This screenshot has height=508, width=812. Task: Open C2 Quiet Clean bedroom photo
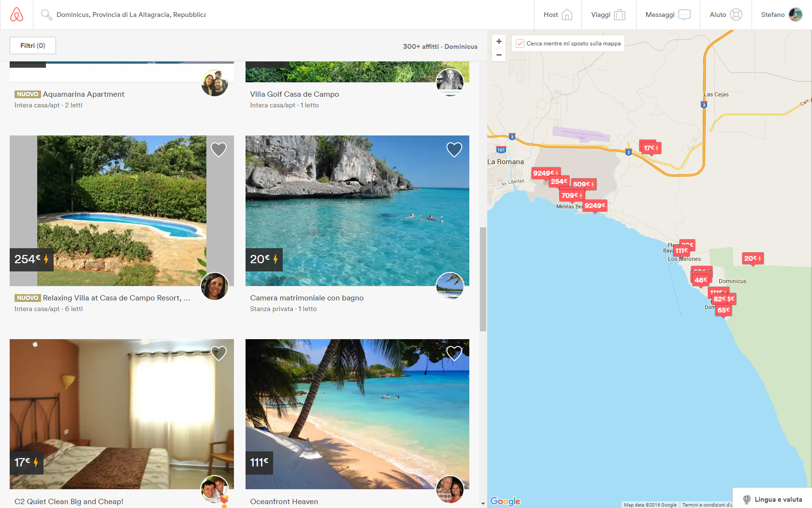click(x=122, y=414)
